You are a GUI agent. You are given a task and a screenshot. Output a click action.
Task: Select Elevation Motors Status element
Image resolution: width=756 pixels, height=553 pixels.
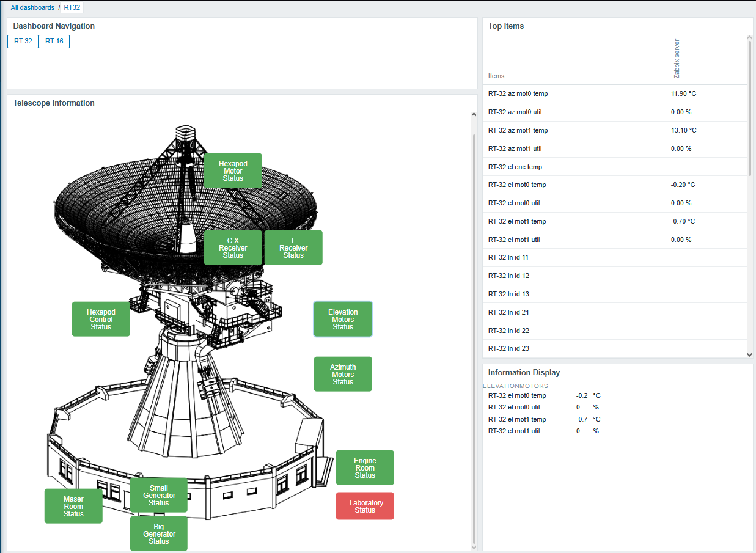[x=342, y=319]
